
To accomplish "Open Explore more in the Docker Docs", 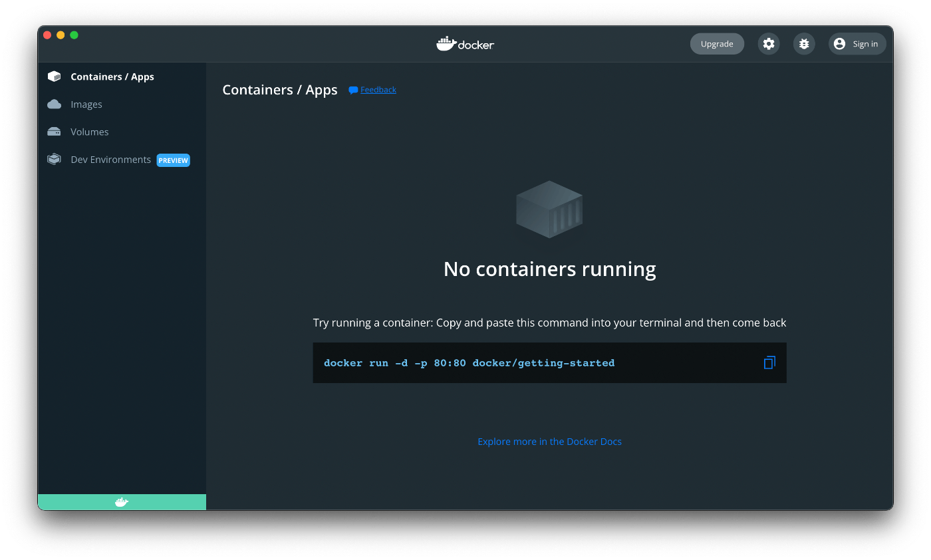I will 549,442.
